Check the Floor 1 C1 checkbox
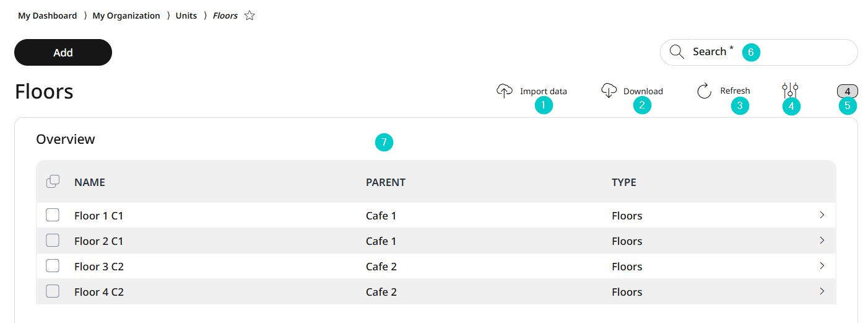The image size is (868, 323). [x=53, y=215]
